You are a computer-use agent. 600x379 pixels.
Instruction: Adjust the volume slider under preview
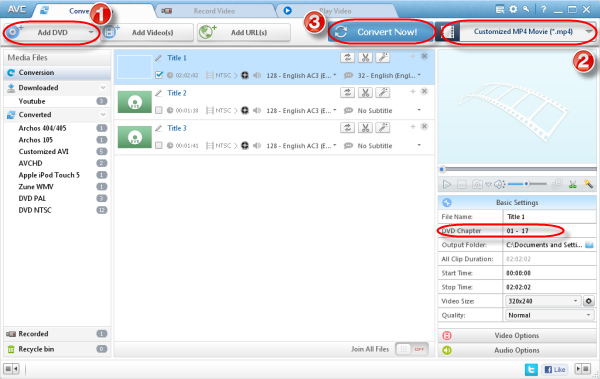[527, 184]
